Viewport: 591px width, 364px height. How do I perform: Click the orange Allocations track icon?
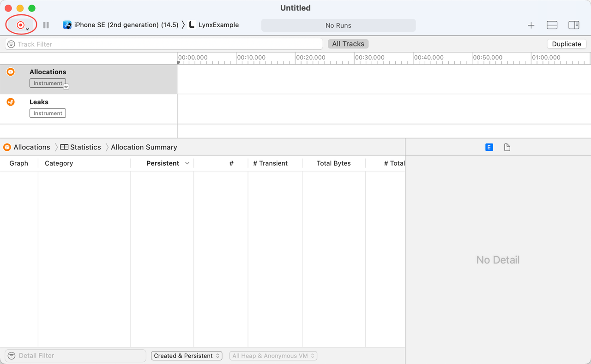pos(11,72)
